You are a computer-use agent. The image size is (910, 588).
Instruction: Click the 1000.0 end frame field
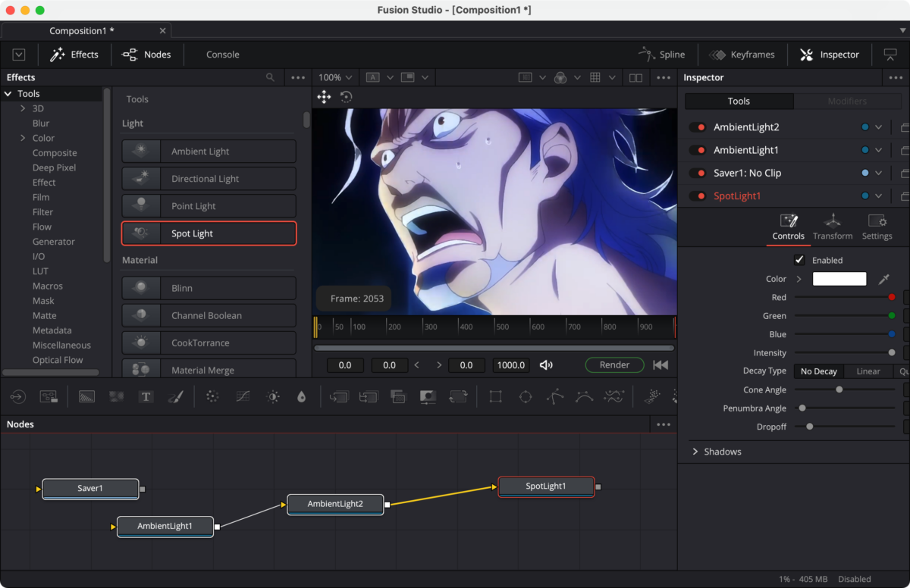coord(511,365)
